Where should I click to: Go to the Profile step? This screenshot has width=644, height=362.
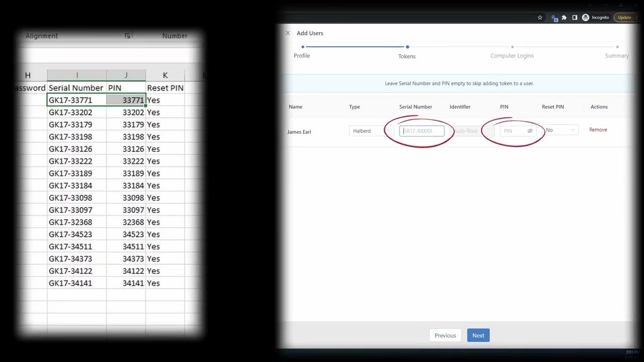(x=302, y=56)
